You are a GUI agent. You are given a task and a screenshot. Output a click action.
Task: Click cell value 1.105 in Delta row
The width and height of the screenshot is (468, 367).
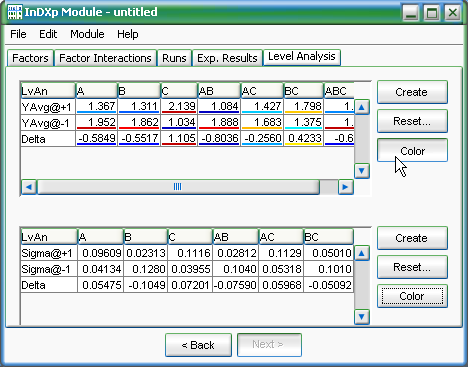pyautogui.click(x=179, y=139)
